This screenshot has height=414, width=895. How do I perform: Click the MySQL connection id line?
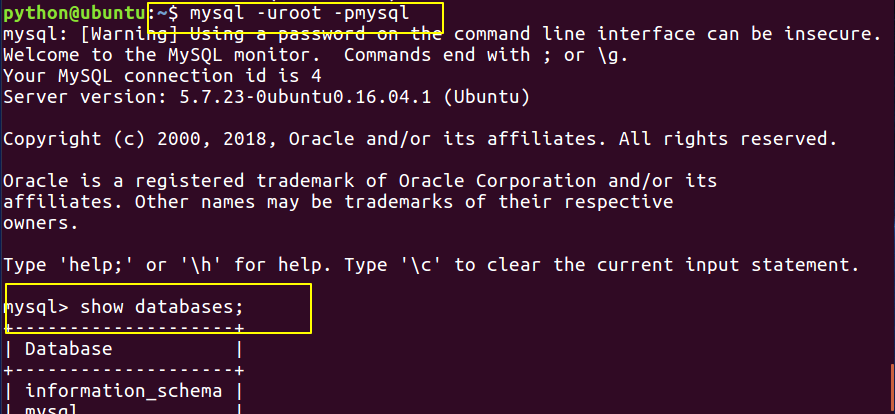click(162, 76)
